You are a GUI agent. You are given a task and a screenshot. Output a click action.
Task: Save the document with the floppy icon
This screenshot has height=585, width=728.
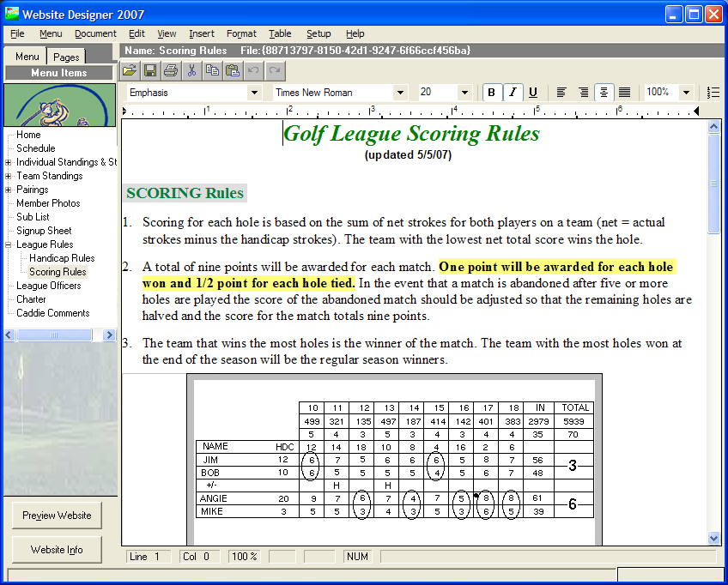pyautogui.click(x=150, y=70)
